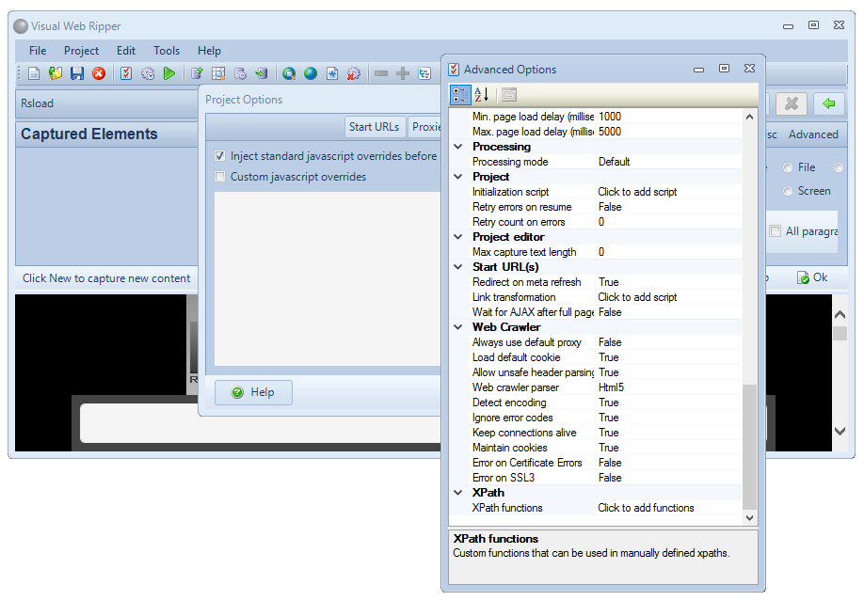Image resolution: width=864 pixels, height=616 pixels.
Task: Enable Custom javascript overrides checkbox
Action: pyautogui.click(x=220, y=176)
